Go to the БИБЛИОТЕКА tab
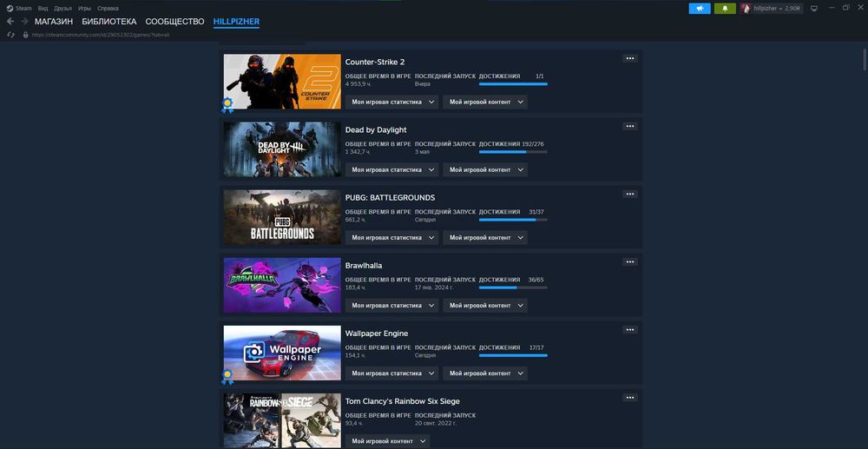This screenshot has width=868, height=449. tap(109, 22)
